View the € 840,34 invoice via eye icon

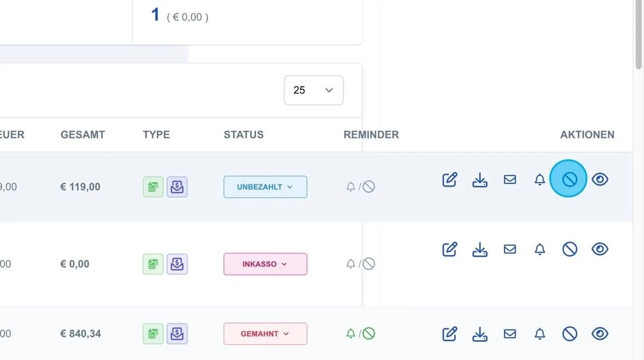pyautogui.click(x=600, y=334)
